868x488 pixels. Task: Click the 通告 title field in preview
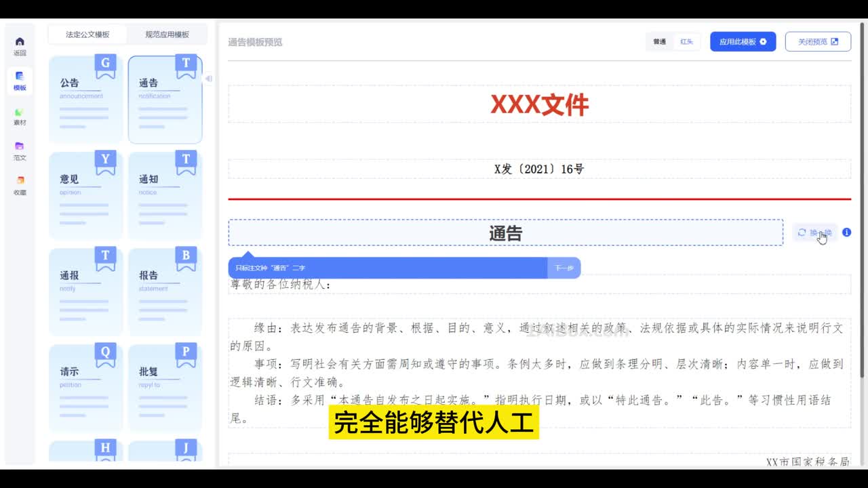point(505,233)
